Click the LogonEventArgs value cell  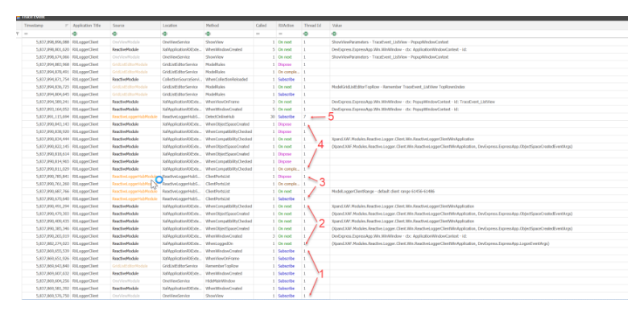(478, 243)
